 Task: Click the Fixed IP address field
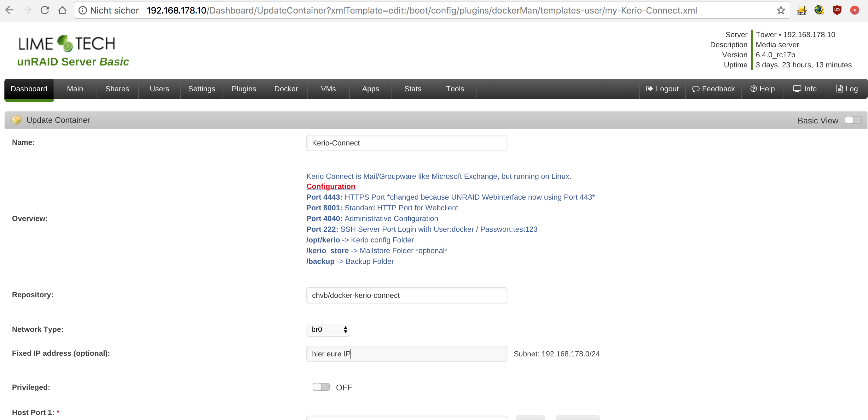407,354
